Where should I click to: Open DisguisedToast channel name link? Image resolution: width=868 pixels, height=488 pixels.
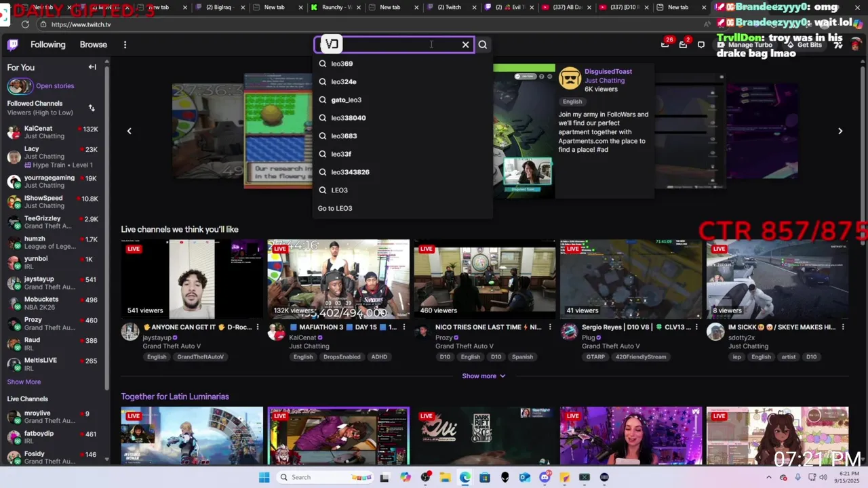[608, 71]
